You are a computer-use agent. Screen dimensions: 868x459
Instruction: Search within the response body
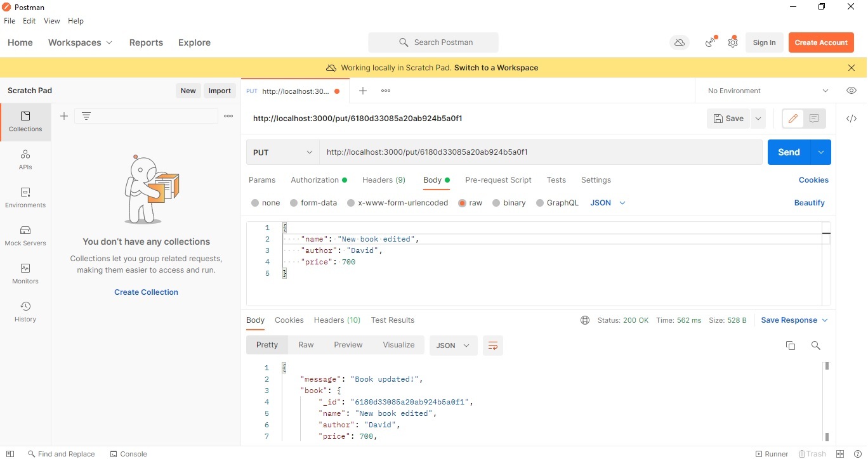click(x=816, y=346)
